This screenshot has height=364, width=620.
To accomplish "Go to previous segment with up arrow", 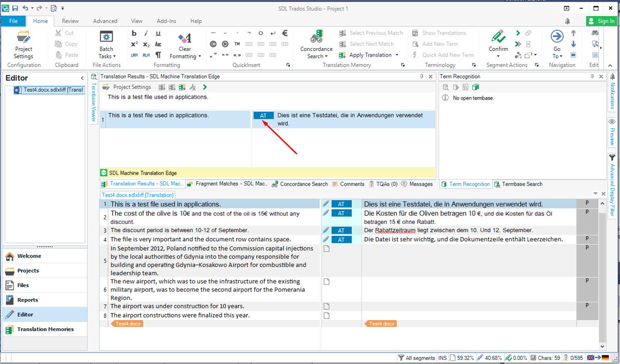I will (574, 33).
